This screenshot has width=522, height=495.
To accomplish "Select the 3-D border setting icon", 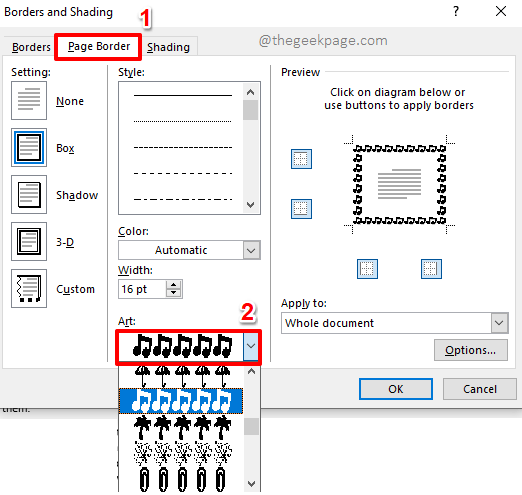I will click(29, 241).
